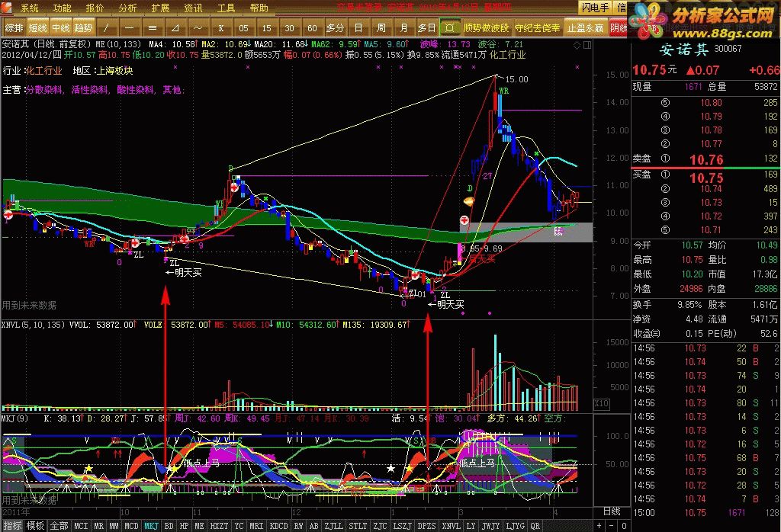Switch to weekly period 周
The width and height of the screenshot is (781, 532).
pos(381,28)
